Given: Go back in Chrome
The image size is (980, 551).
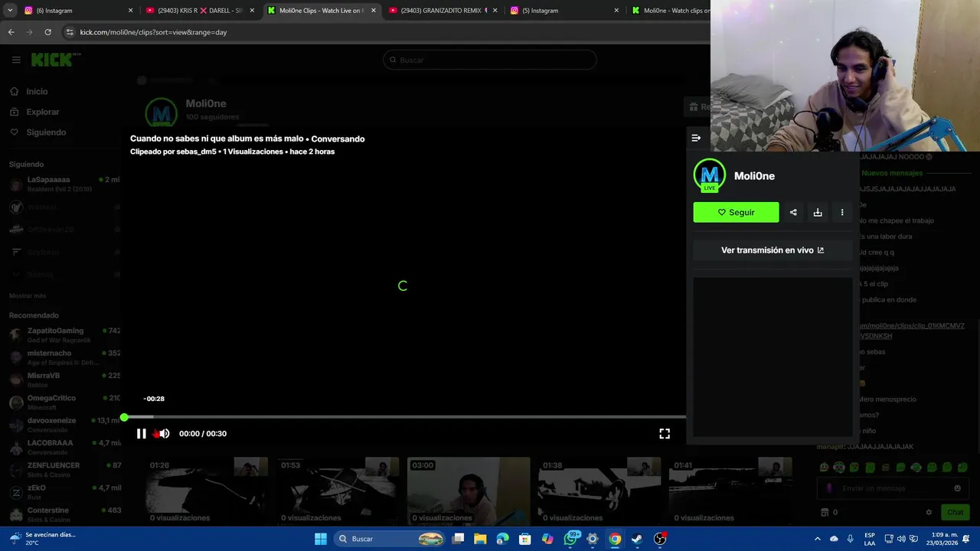Looking at the screenshot, I should (11, 32).
